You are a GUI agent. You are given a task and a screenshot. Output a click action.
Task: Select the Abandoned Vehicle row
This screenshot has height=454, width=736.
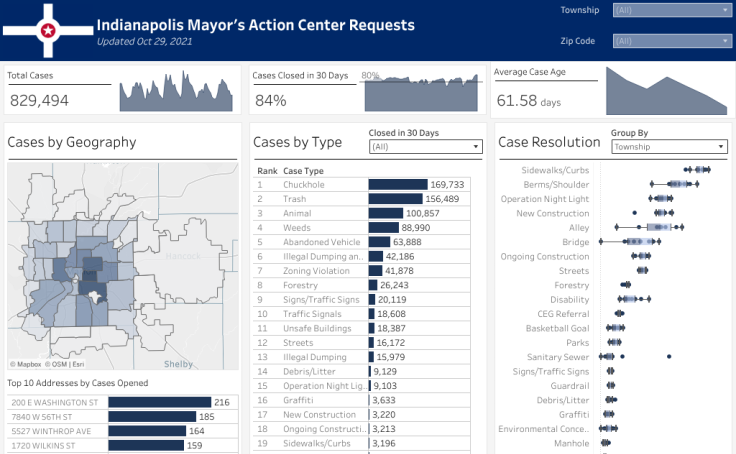(x=318, y=242)
